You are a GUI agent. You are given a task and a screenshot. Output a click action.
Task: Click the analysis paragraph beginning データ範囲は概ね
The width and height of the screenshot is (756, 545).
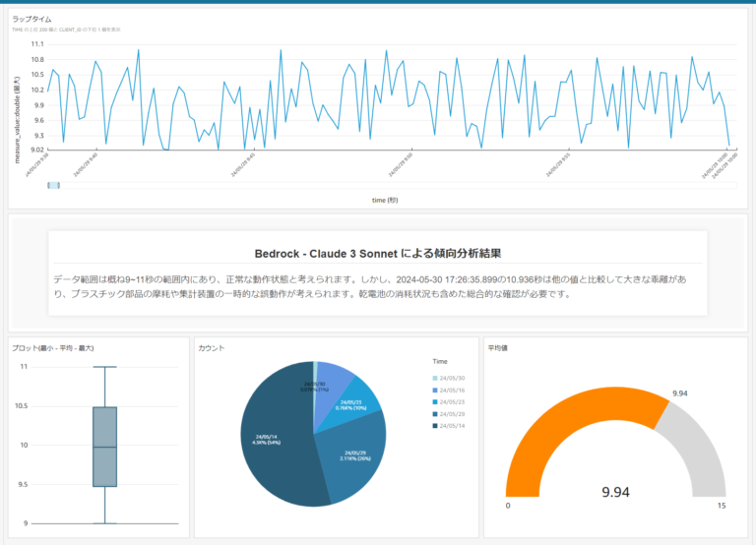tap(370, 286)
